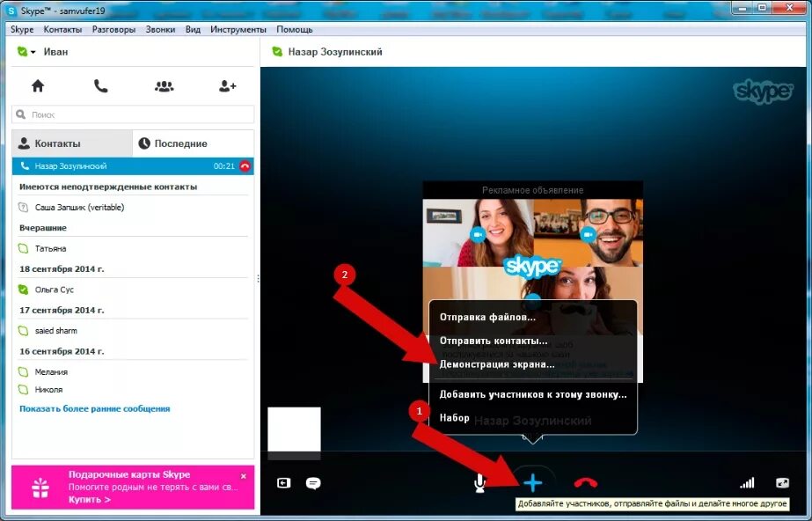Click the Поиск search field
The image size is (812, 521).
click(x=133, y=114)
